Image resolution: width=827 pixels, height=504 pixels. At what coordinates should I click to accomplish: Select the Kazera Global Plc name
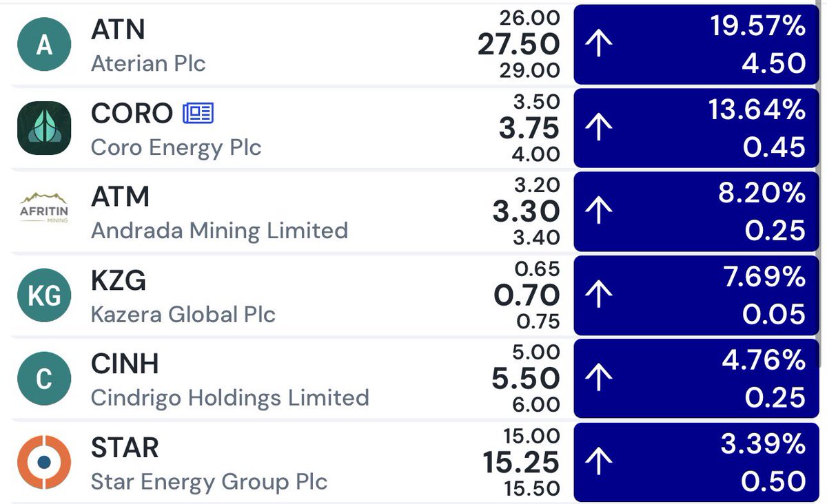tap(183, 314)
